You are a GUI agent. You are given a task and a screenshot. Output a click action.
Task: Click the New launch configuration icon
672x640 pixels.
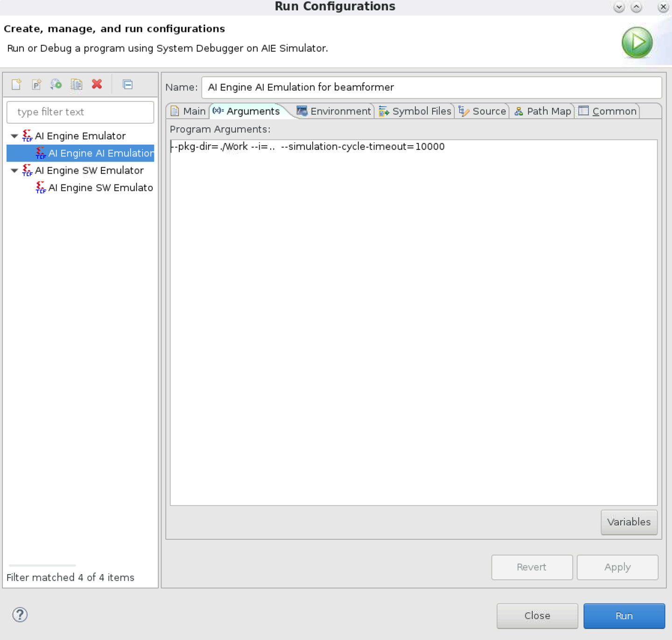(16, 84)
